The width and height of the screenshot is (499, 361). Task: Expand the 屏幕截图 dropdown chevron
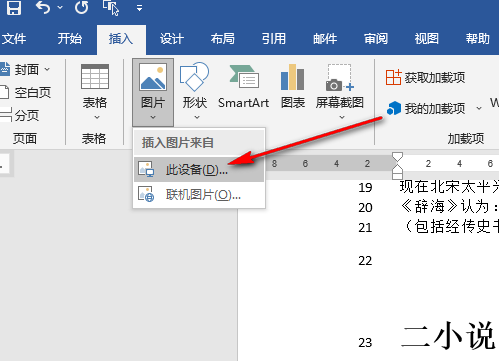[x=342, y=117]
